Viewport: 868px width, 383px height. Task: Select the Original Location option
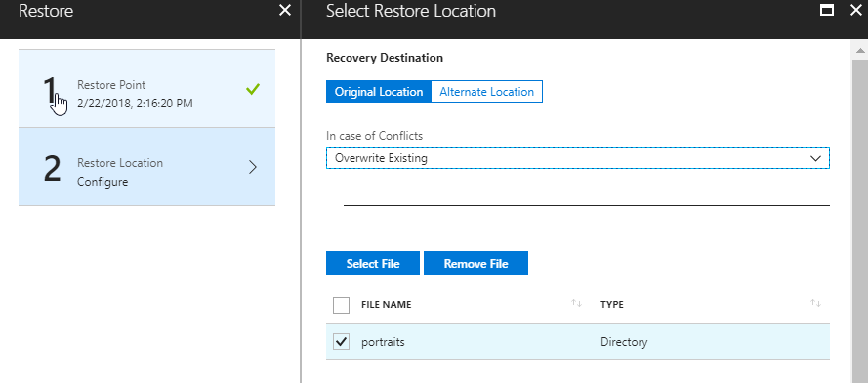click(379, 92)
